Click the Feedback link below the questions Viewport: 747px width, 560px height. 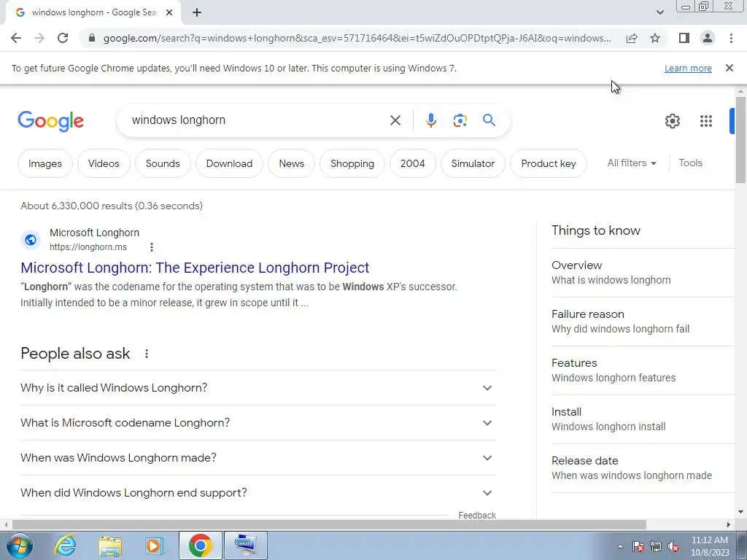pyautogui.click(x=477, y=516)
